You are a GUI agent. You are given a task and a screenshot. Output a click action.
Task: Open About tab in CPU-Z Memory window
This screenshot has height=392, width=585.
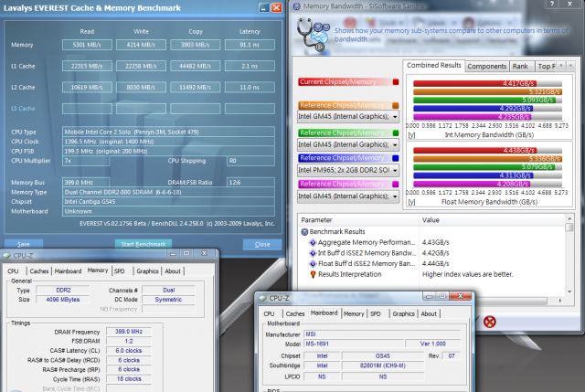pyautogui.click(x=173, y=271)
